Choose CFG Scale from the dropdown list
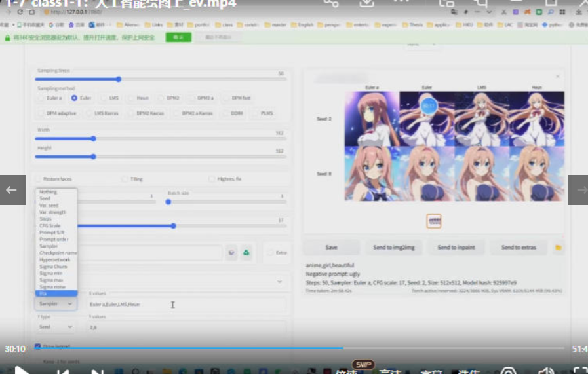This screenshot has width=588, height=374. 50,226
